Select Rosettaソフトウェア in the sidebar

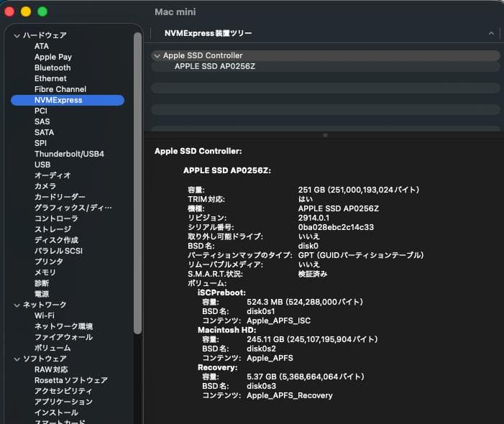[x=71, y=380]
